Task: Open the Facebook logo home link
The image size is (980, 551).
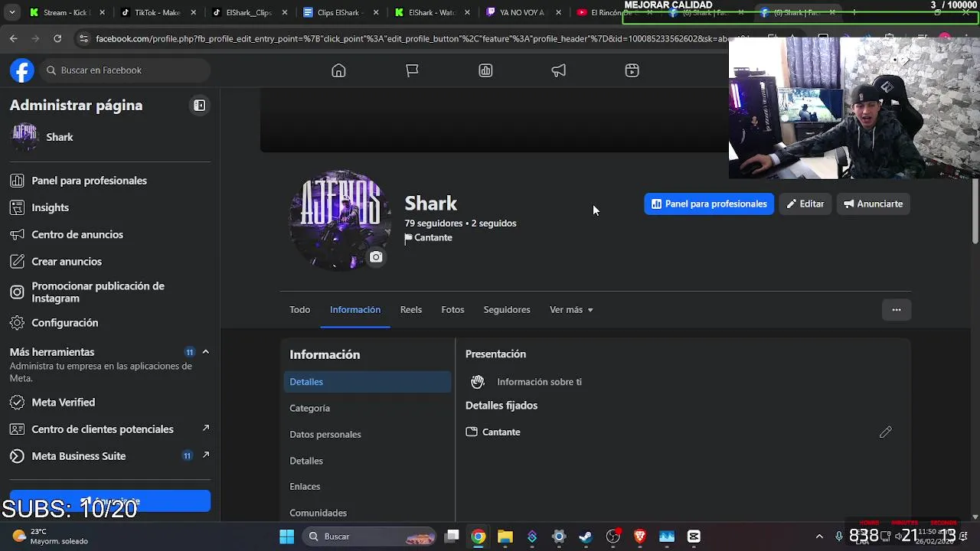Action: point(21,70)
